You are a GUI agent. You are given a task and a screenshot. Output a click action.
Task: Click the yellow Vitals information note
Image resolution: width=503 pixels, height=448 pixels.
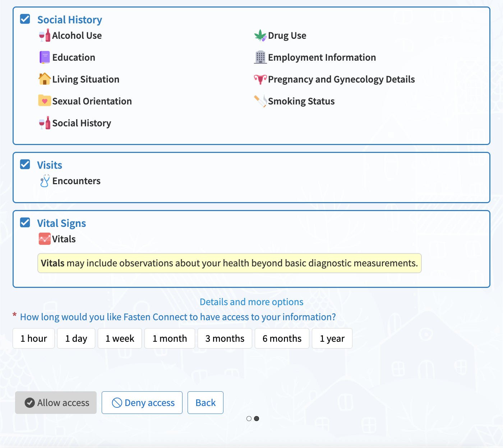pos(230,263)
